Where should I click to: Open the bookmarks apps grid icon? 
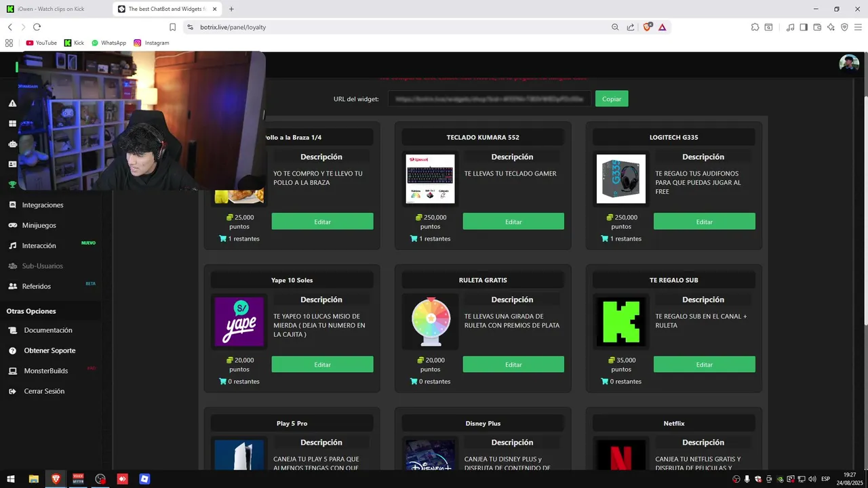pos(9,43)
